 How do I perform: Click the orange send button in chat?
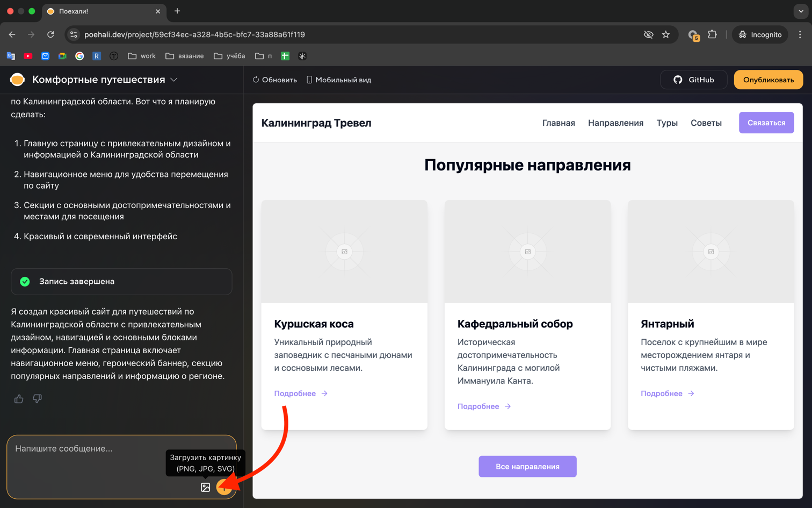[224, 488]
